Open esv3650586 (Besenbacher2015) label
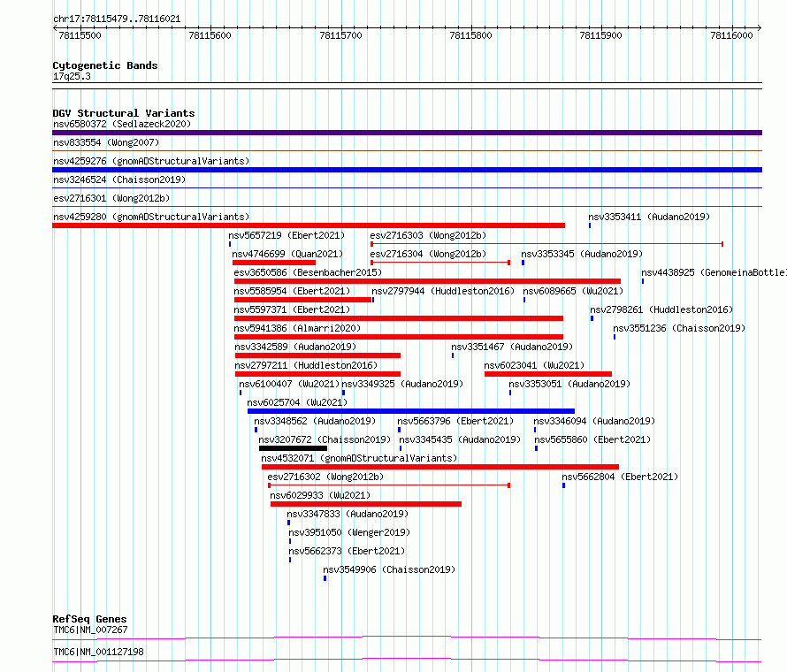 point(308,272)
